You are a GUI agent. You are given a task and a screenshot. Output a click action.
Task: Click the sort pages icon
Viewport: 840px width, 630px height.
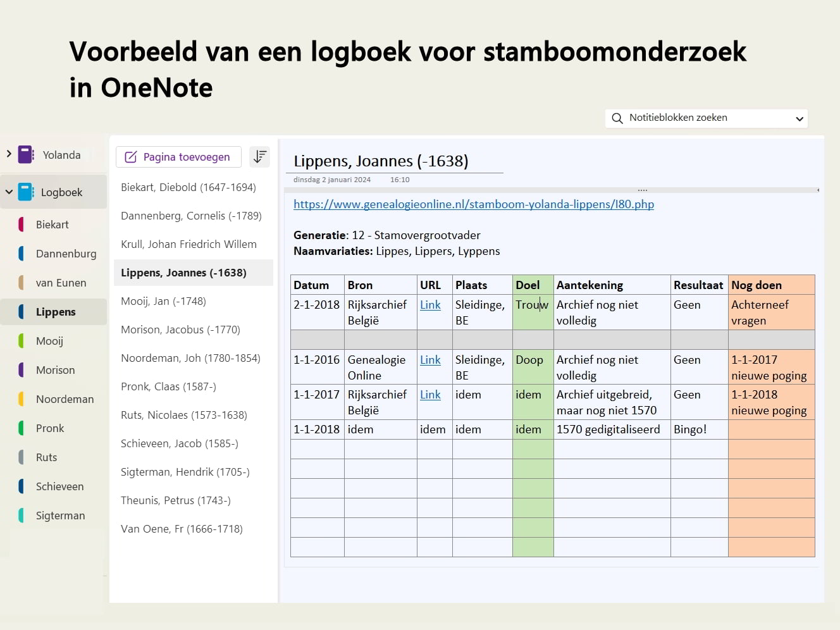tap(259, 157)
